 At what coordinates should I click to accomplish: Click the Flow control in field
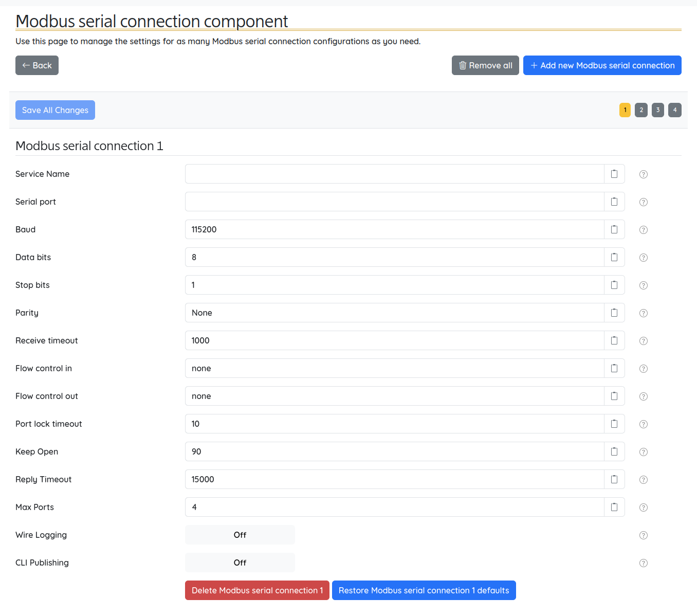point(395,368)
